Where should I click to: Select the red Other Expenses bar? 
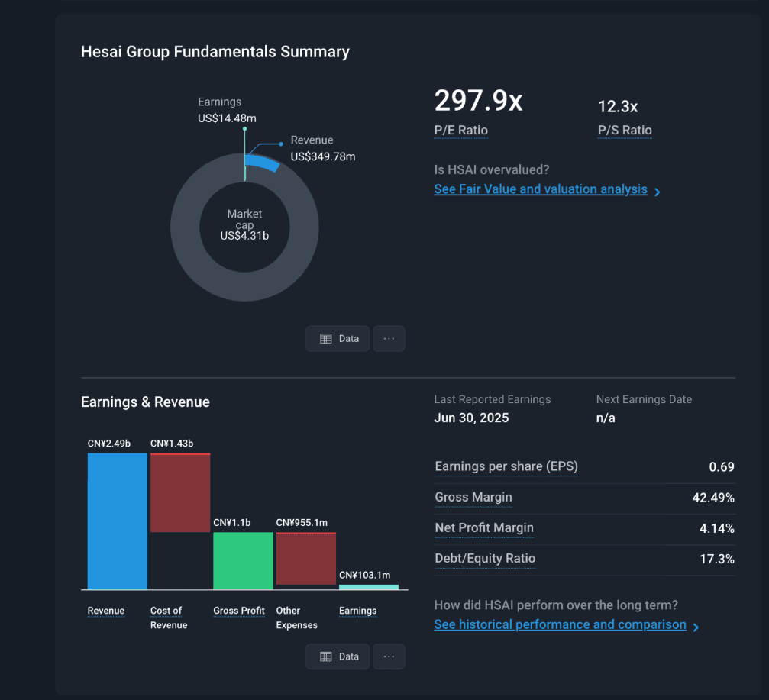coord(306,558)
